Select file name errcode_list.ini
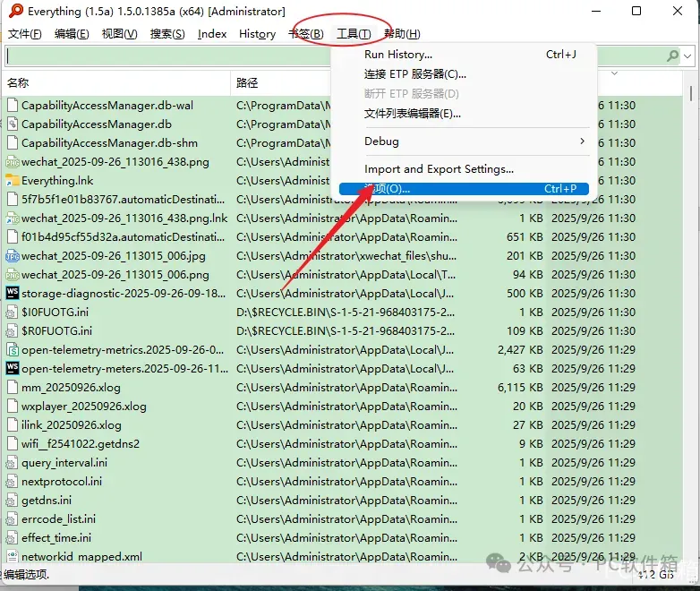700x591 pixels. pyautogui.click(x=58, y=519)
